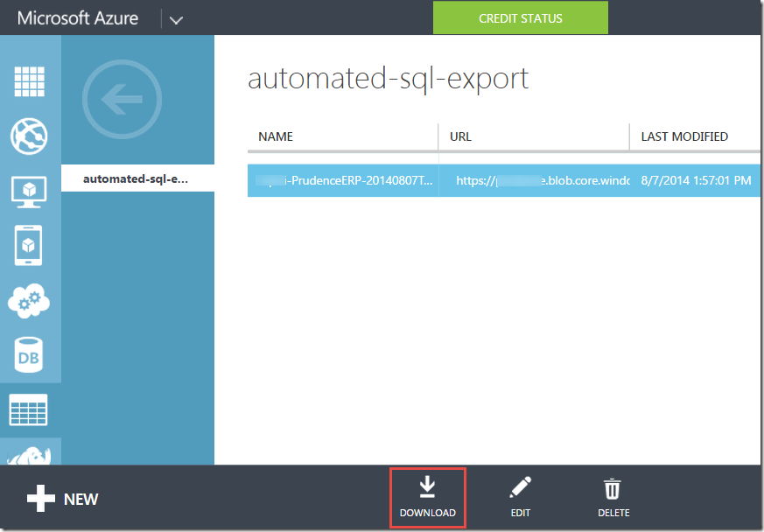Open Virtual Machines sidebar icon

tap(29, 192)
